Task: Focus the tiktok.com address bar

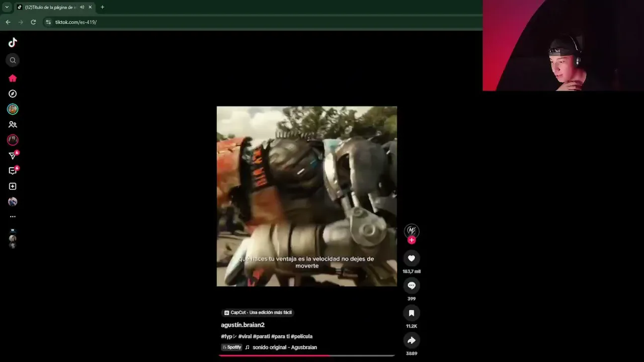Action: click(262, 22)
